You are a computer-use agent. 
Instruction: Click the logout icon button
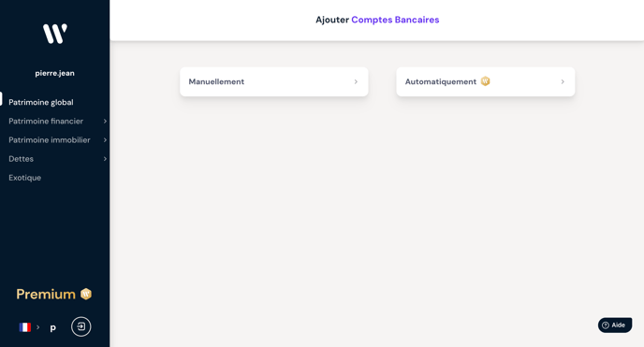[80, 326]
